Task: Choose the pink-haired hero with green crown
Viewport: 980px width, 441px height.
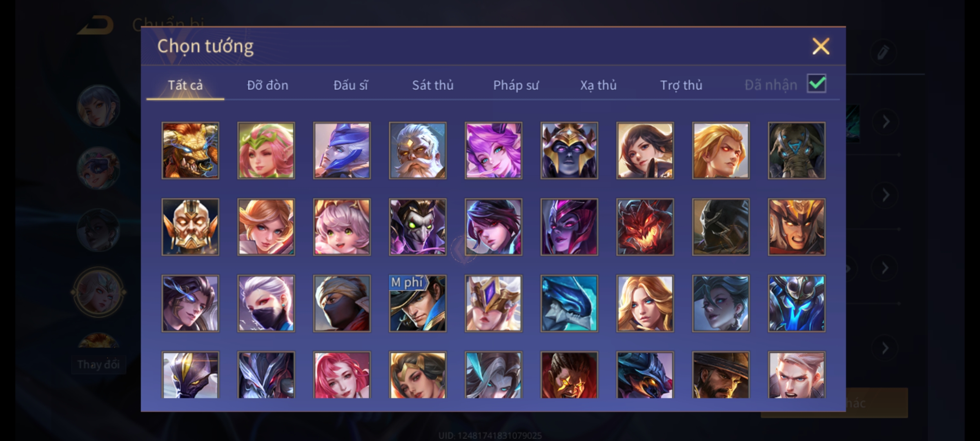Action: tap(266, 150)
